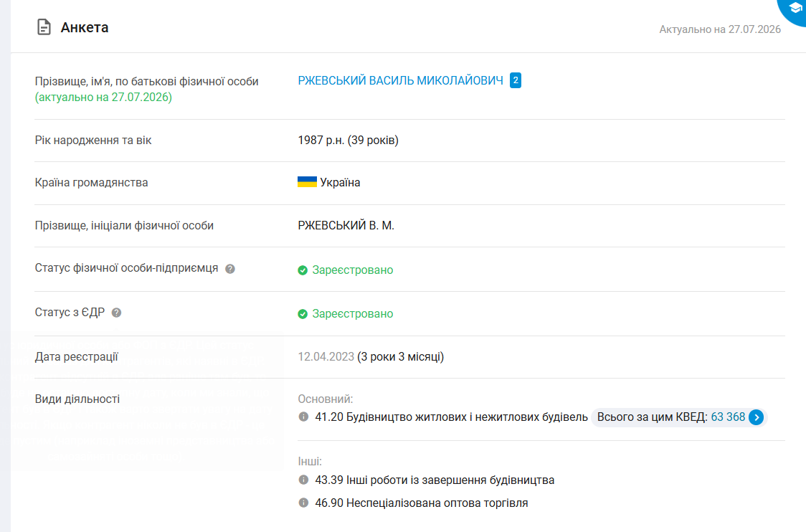Select '(3 роки 3 місяці)' duration text

pyautogui.click(x=400, y=357)
